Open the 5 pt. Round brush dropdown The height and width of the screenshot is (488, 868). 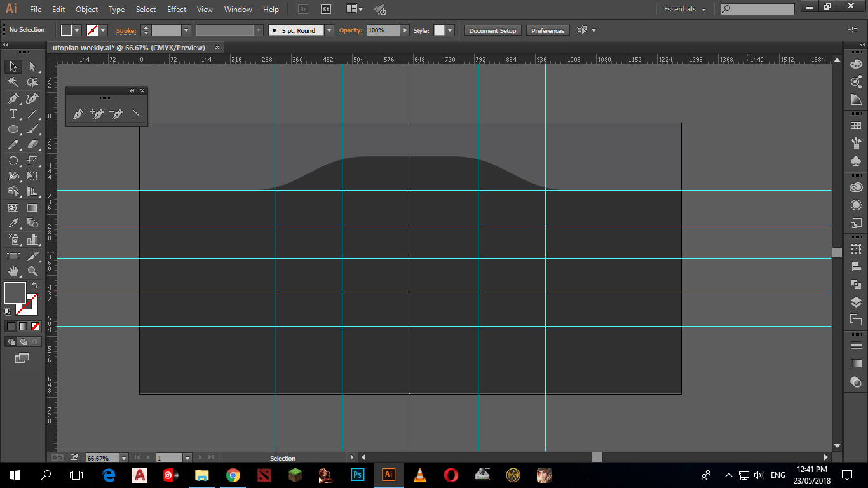click(x=329, y=30)
